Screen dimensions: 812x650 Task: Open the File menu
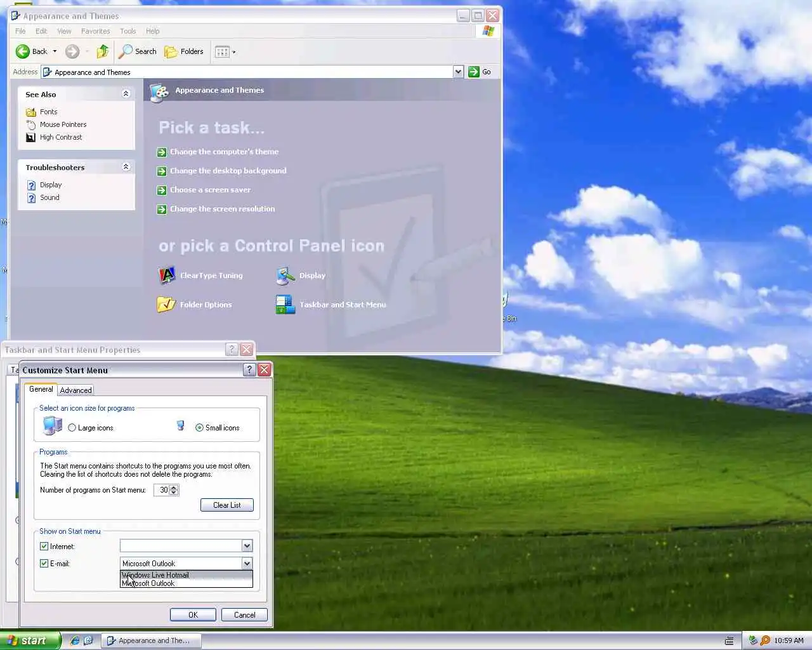[20, 31]
